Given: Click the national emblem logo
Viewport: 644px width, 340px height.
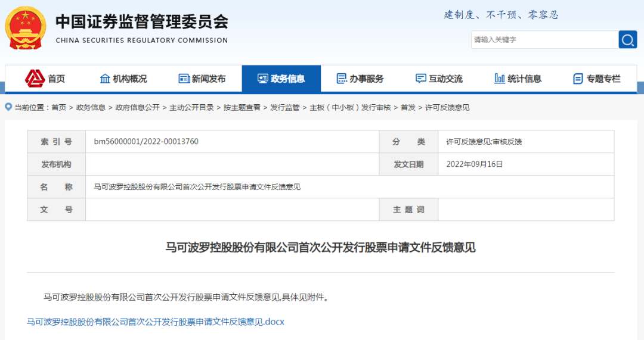Looking at the screenshot, I should click(x=25, y=28).
